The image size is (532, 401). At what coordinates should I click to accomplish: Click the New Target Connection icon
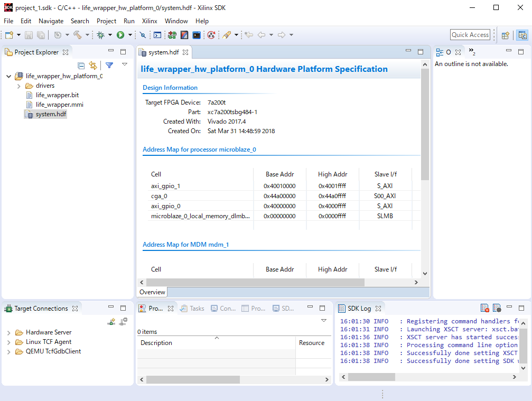(111, 322)
